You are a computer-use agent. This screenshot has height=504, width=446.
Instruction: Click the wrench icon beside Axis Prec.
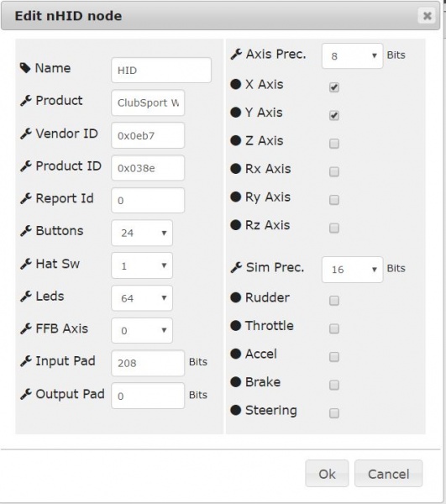236,54
